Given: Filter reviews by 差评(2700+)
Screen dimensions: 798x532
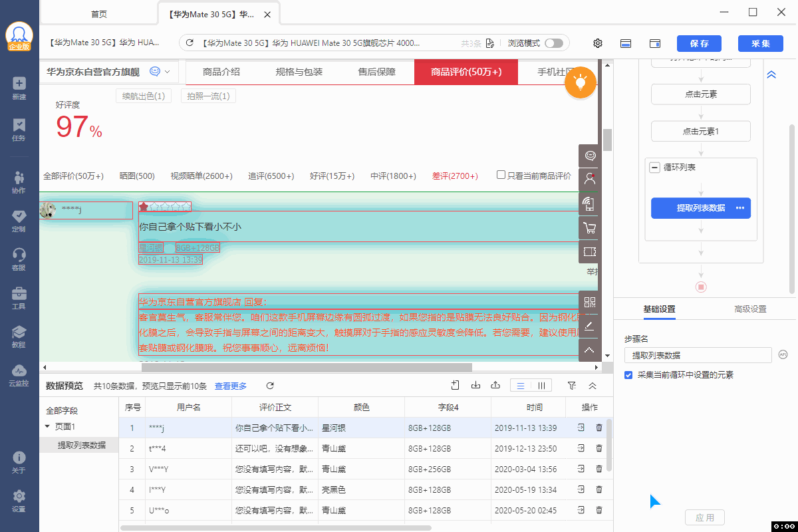Looking at the screenshot, I should pos(455,176).
